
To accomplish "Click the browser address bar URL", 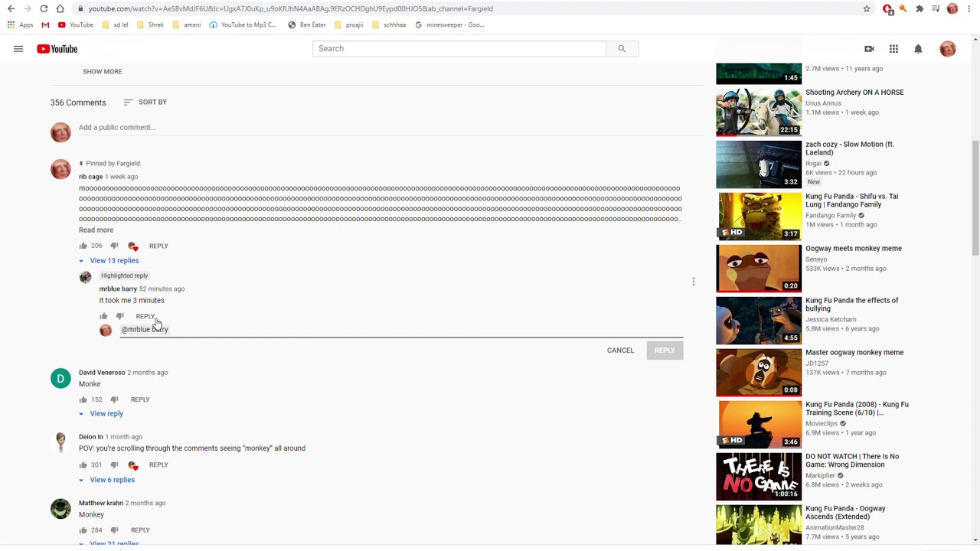I will 291,8.
